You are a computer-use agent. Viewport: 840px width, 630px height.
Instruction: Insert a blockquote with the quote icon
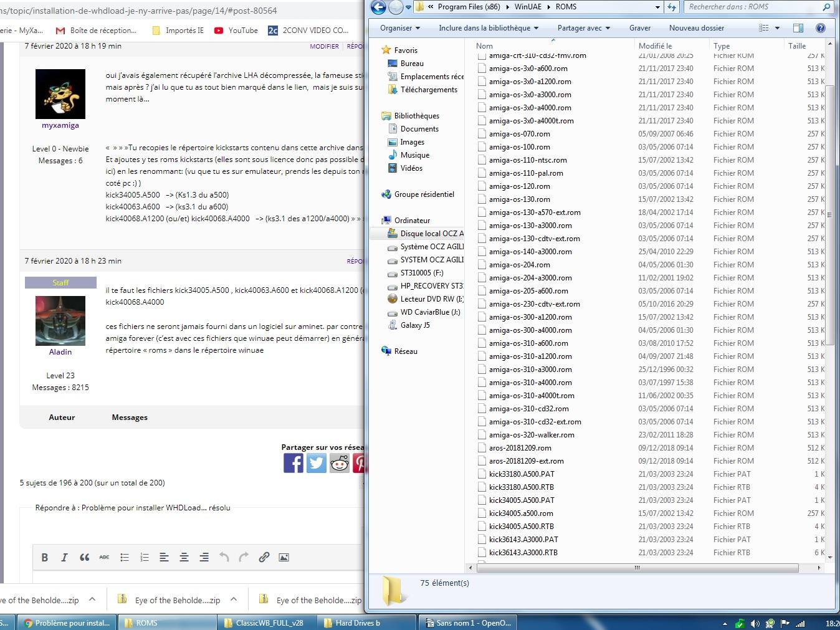[84, 557]
